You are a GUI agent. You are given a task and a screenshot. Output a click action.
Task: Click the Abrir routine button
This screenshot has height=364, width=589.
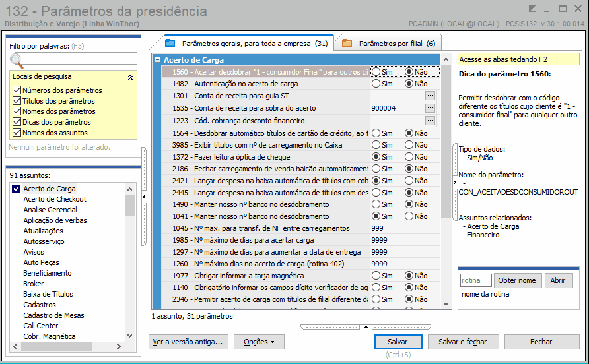pyautogui.click(x=558, y=280)
